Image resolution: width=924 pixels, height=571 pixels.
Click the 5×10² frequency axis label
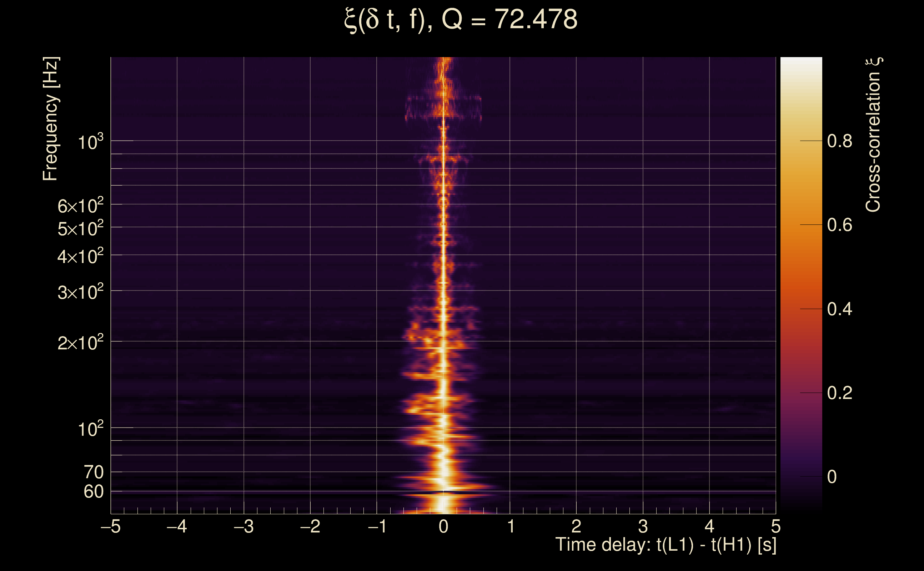[80, 228]
